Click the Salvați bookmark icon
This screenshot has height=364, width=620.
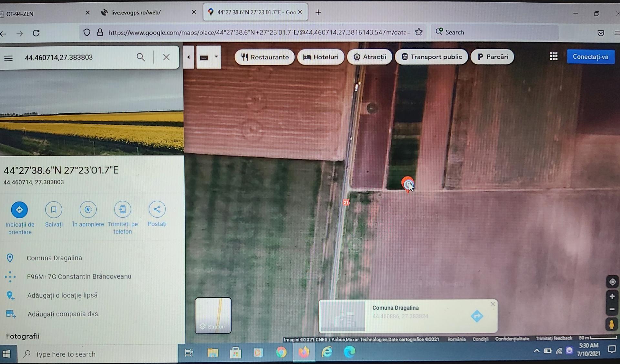pyautogui.click(x=54, y=210)
